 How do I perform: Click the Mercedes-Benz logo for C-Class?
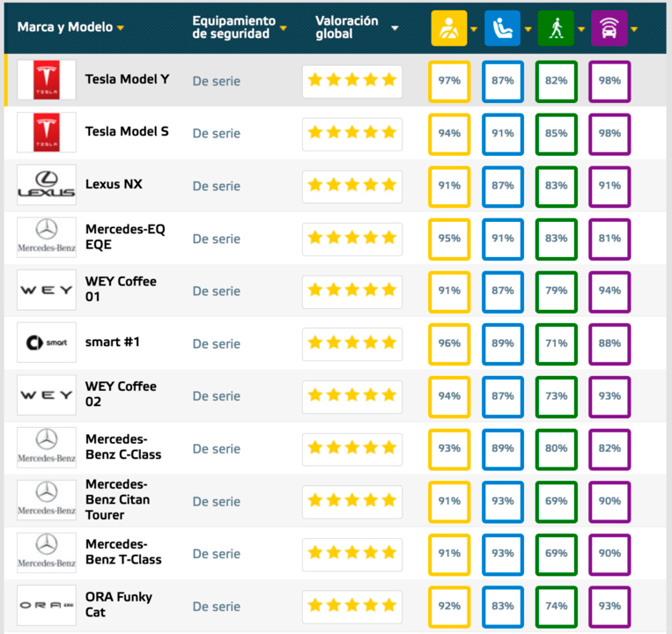tap(47, 447)
